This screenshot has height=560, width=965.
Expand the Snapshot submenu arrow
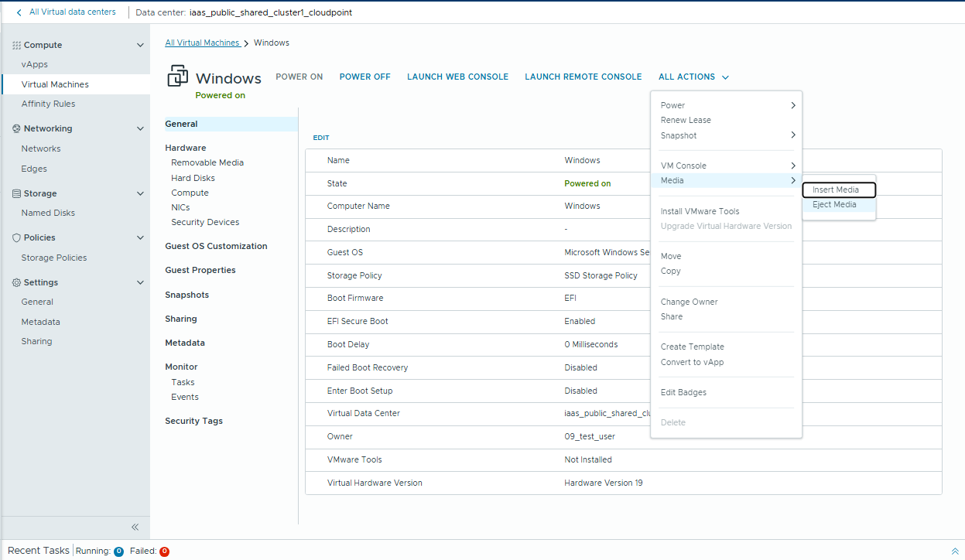[793, 135]
